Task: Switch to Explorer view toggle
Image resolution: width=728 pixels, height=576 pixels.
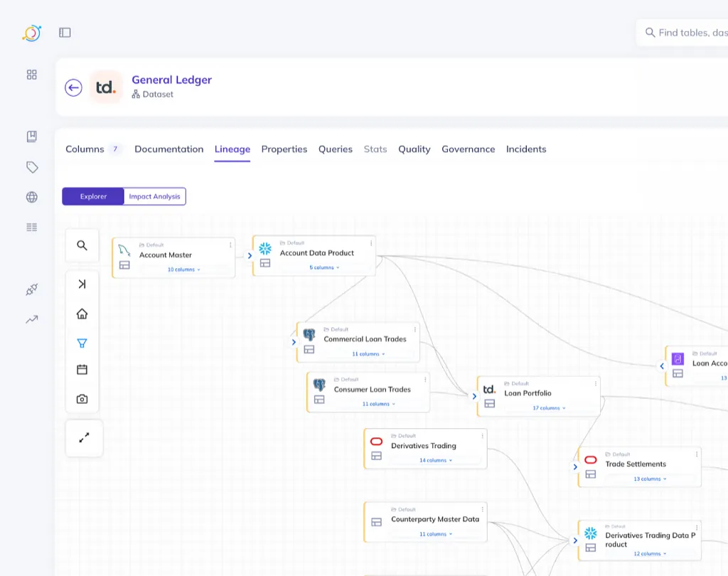Action: click(x=93, y=196)
